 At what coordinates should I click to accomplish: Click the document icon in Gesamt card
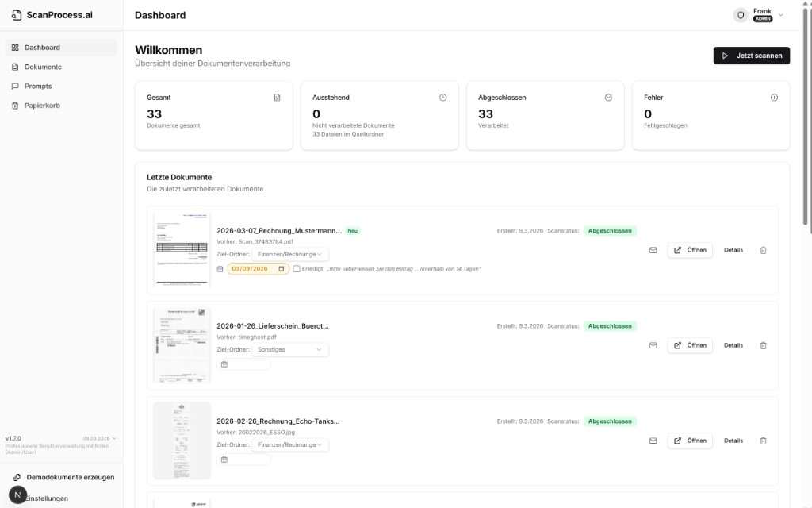pyautogui.click(x=277, y=98)
